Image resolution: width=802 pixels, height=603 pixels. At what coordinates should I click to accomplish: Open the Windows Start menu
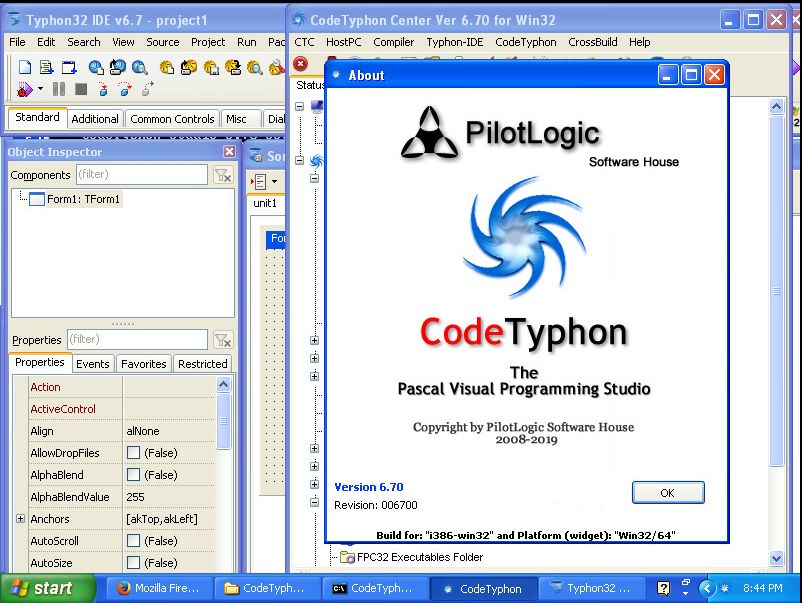click(40, 588)
